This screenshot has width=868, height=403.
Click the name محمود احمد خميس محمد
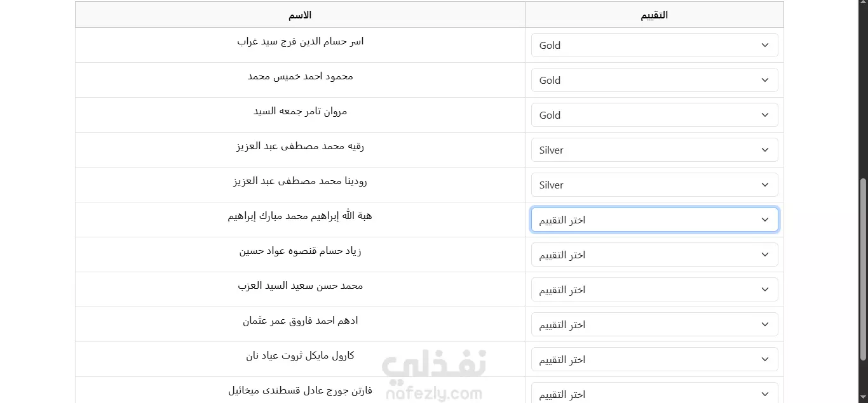[x=300, y=76]
